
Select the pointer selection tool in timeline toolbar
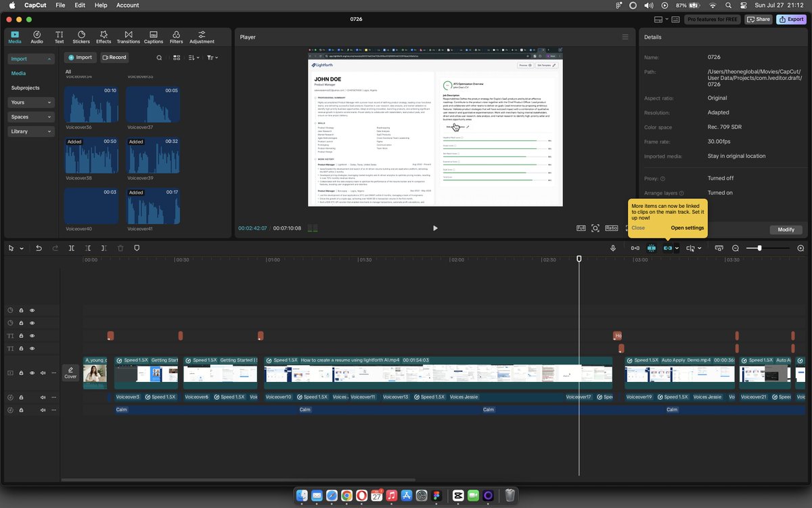12,249
